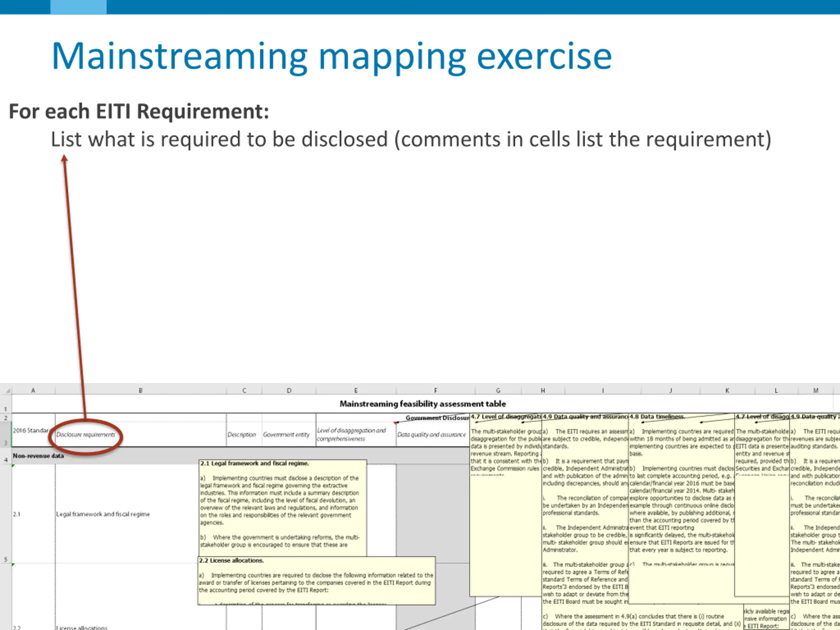Select column A header
Screen dimensions: 840x630
click(33, 390)
